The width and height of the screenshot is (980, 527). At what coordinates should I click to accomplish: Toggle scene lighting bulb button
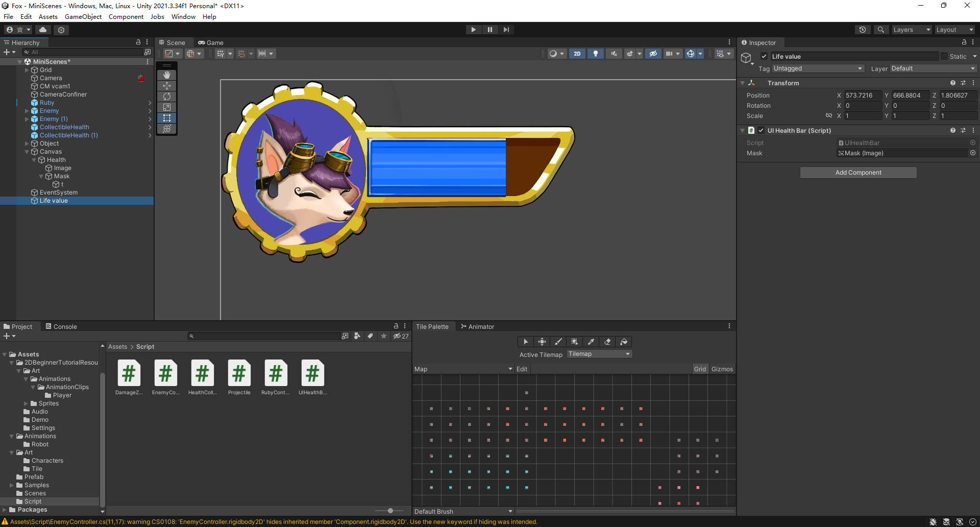point(596,54)
